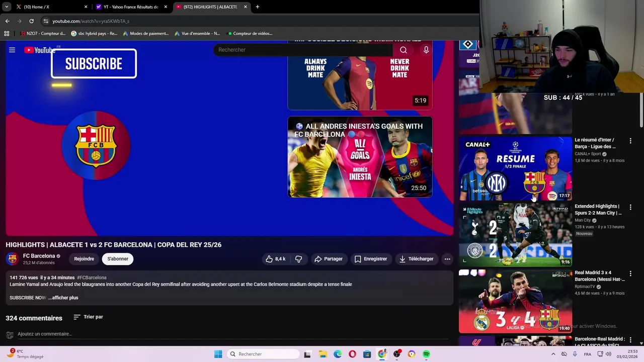Image resolution: width=644 pixels, height=362 pixels.
Task: Reload the page with the browser refresh icon
Action: (x=31, y=21)
